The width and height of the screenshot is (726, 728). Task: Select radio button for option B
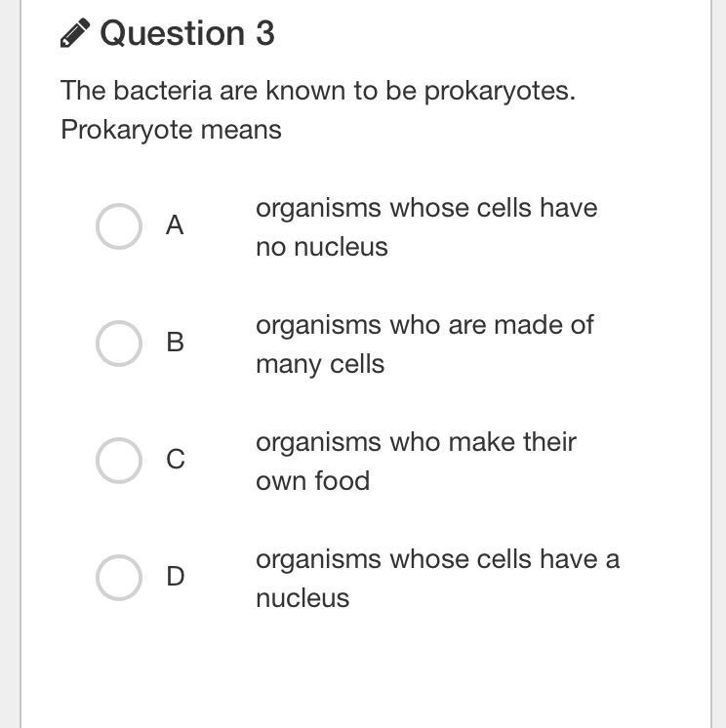tap(119, 344)
